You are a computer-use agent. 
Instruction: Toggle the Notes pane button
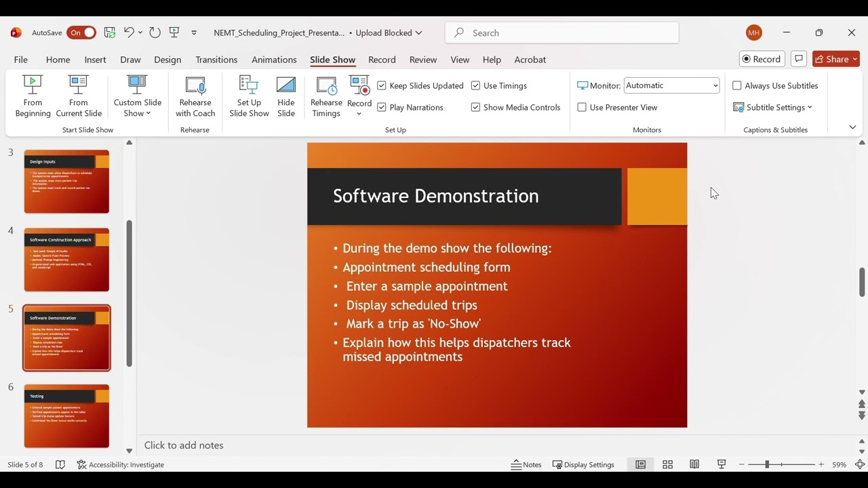(x=526, y=464)
